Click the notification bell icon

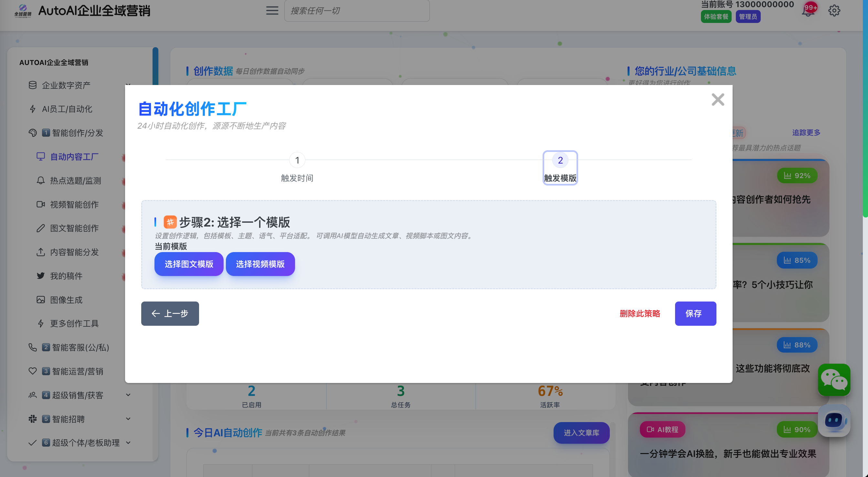click(808, 11)
